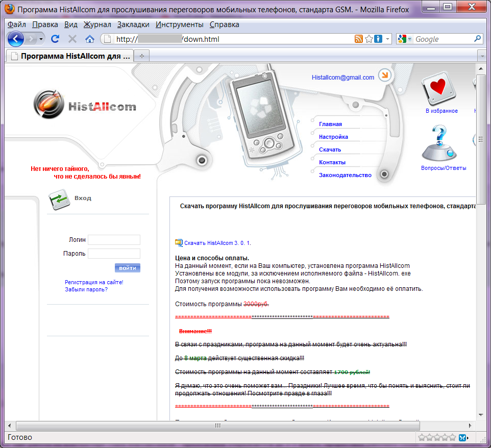Focus the Логин input field
The height and width of the screenshot is (448, 491).
[114, 240]
